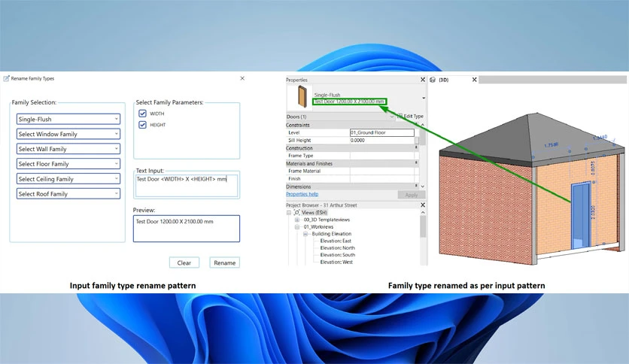Open the Properties help link

pos(302,194)
